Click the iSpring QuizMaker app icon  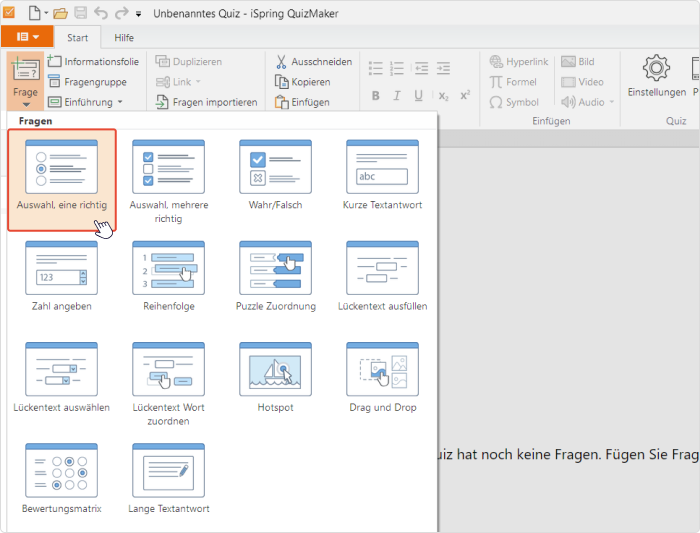9,12
